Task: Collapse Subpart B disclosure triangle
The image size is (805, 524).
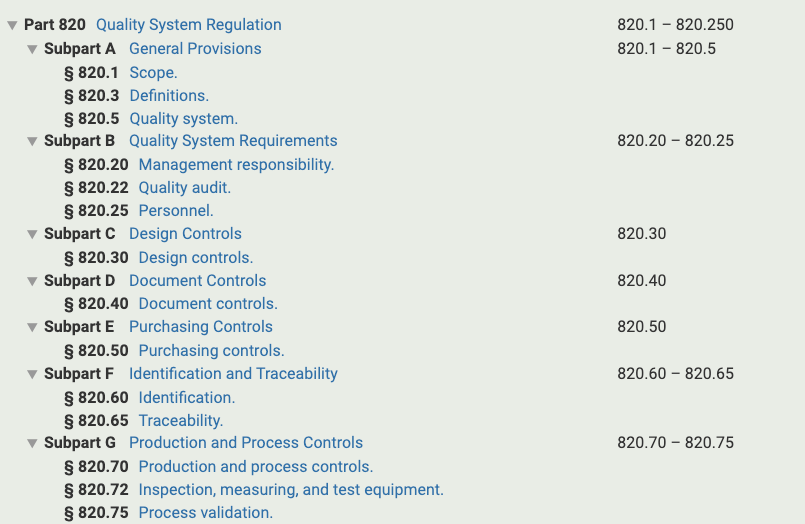Action: (x=32, y=141)
